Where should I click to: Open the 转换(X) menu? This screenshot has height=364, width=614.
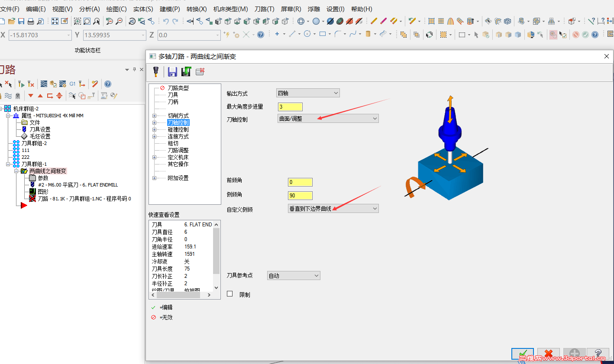(197, 9)
